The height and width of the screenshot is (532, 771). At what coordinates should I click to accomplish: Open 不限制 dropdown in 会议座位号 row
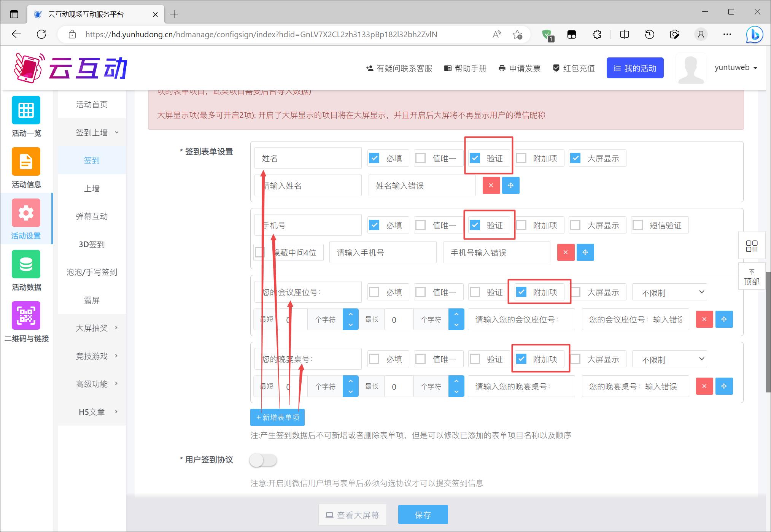point(669,292)
